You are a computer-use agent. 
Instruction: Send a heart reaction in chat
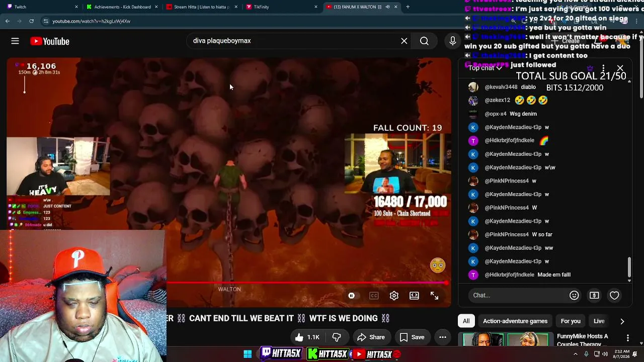[614, 295]
